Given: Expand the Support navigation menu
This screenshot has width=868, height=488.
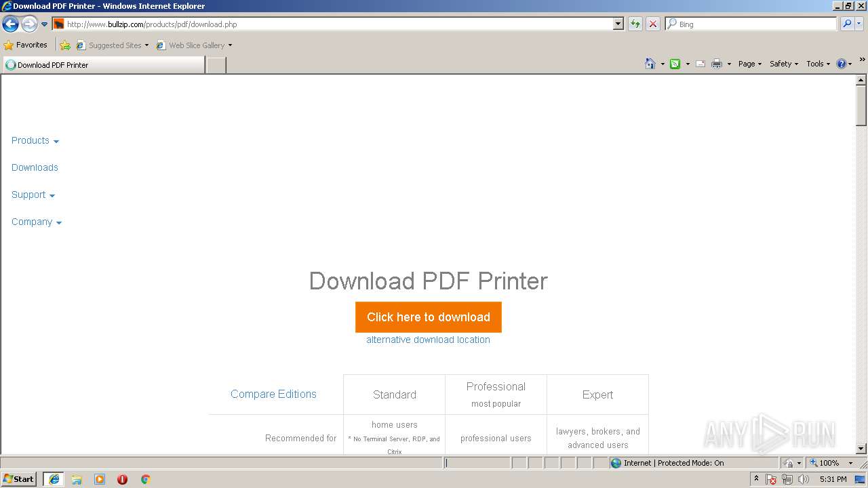Looking at the screenshot, I should click(x=33, y=195).
